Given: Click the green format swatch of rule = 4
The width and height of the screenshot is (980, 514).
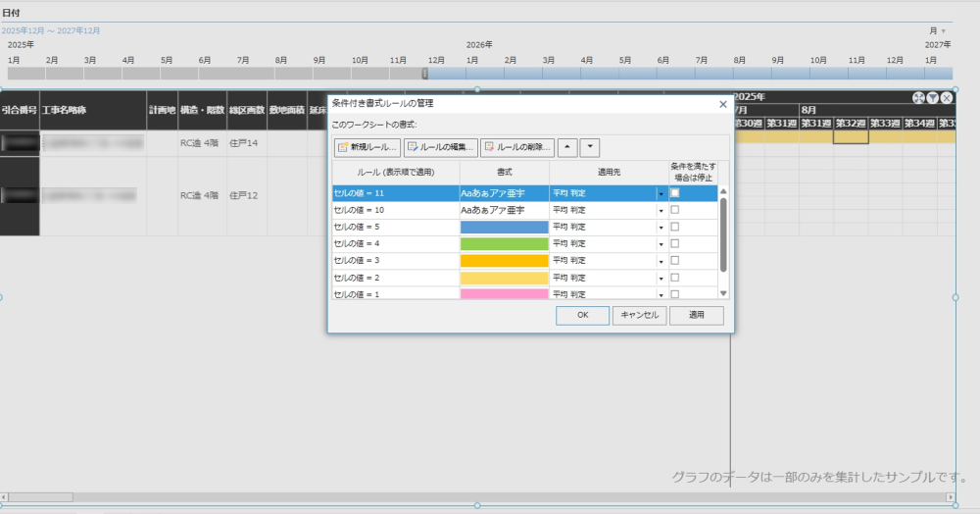Looking at the screenshot, I should pyautogui.click(x=505, y=244).
